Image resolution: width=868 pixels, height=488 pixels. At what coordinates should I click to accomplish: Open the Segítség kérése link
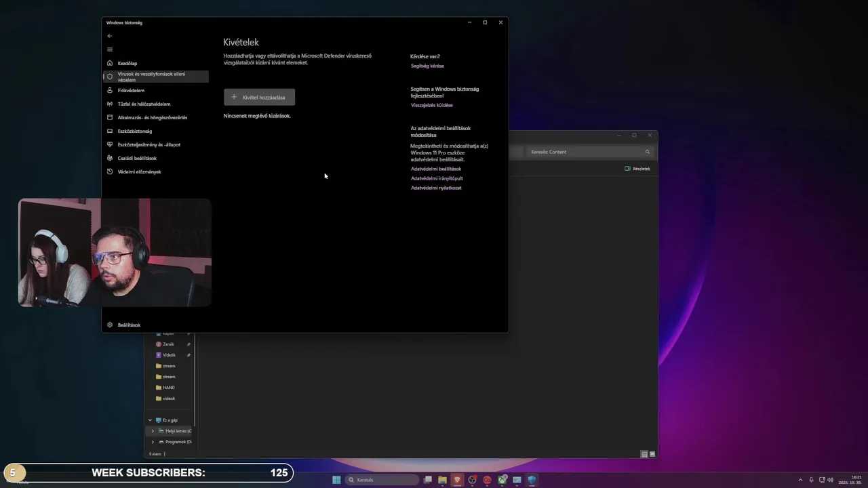(427, 66)
